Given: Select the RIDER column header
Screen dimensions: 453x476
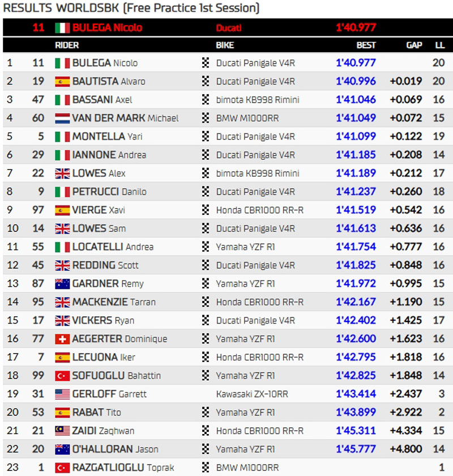Looking at the screenshot, I should coord(66,45).
